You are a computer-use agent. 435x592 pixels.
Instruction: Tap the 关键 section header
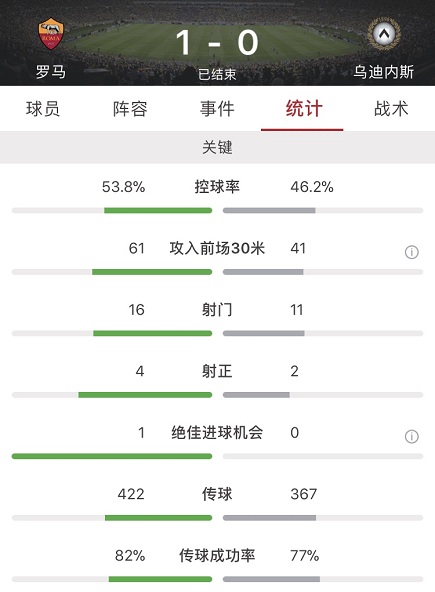click(x=218, y=147)
